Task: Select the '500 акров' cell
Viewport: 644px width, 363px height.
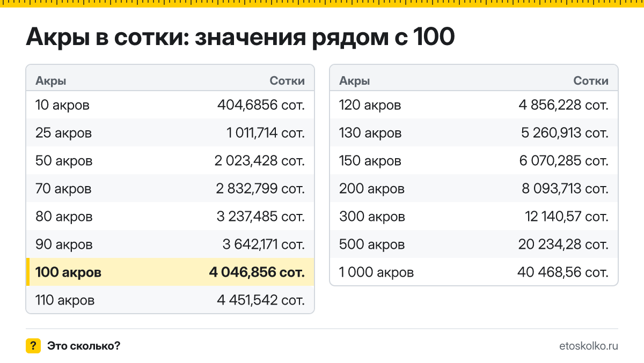Action: tap(372, 244)
